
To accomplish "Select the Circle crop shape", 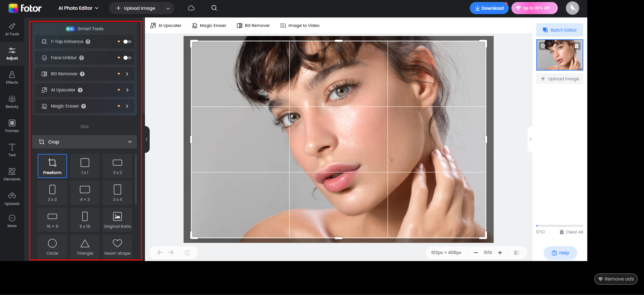I will 52,247.
